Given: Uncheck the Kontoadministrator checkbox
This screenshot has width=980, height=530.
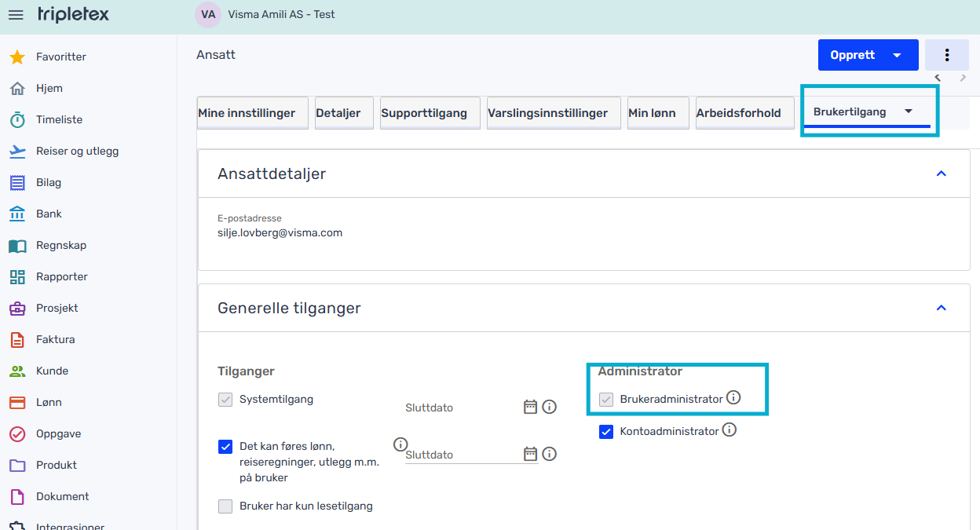Looking at the screenshot, I should pos(606,431).
